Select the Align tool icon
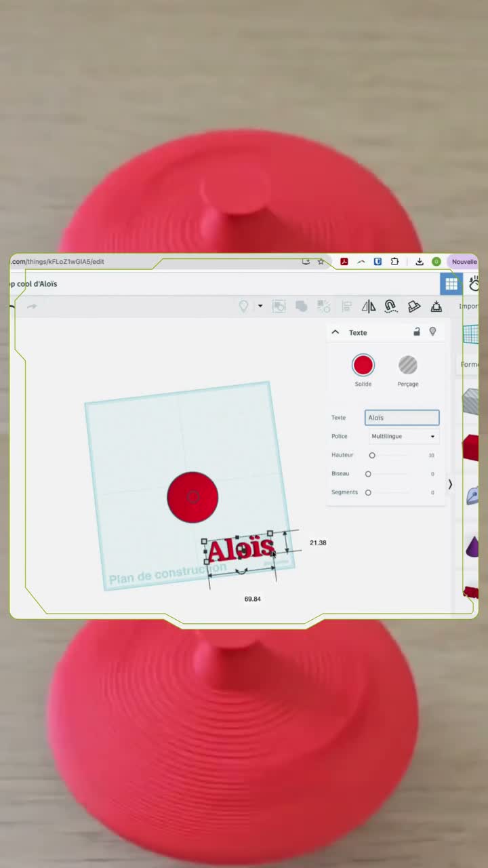This screenshot has width=488, height=868. coord(347,307)
